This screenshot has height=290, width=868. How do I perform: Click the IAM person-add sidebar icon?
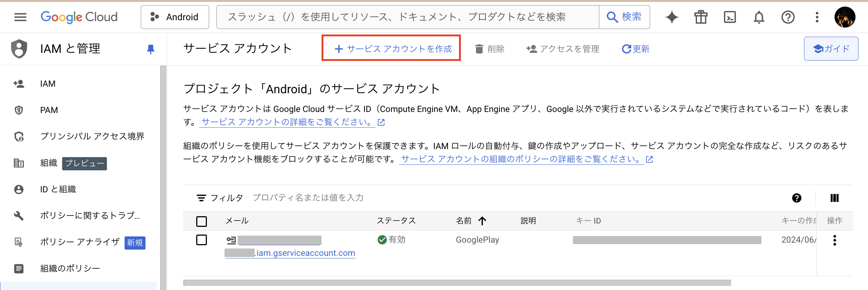coord(19,84)
